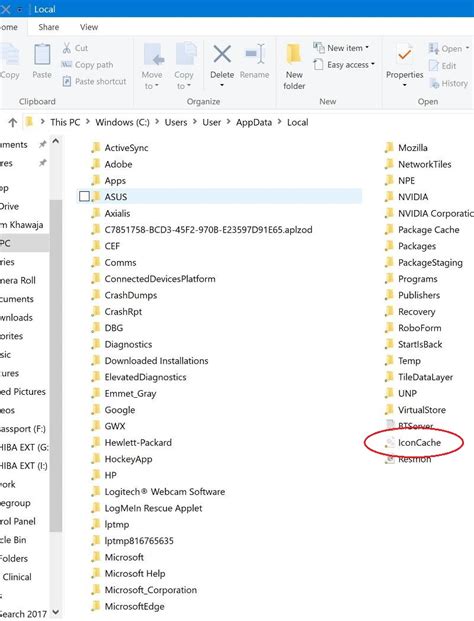Select Control Panel in navigation pane
This screenshot has height=621, width=474.
point(17,521)
